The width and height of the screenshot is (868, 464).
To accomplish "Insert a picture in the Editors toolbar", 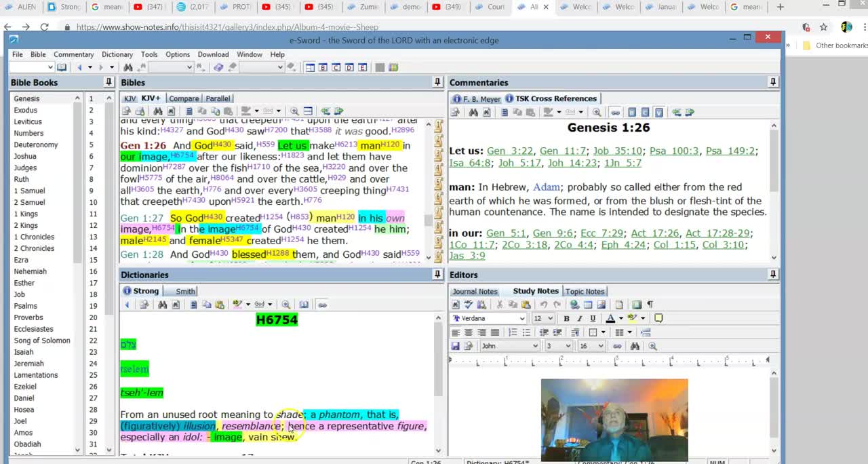I will point(601,305).
